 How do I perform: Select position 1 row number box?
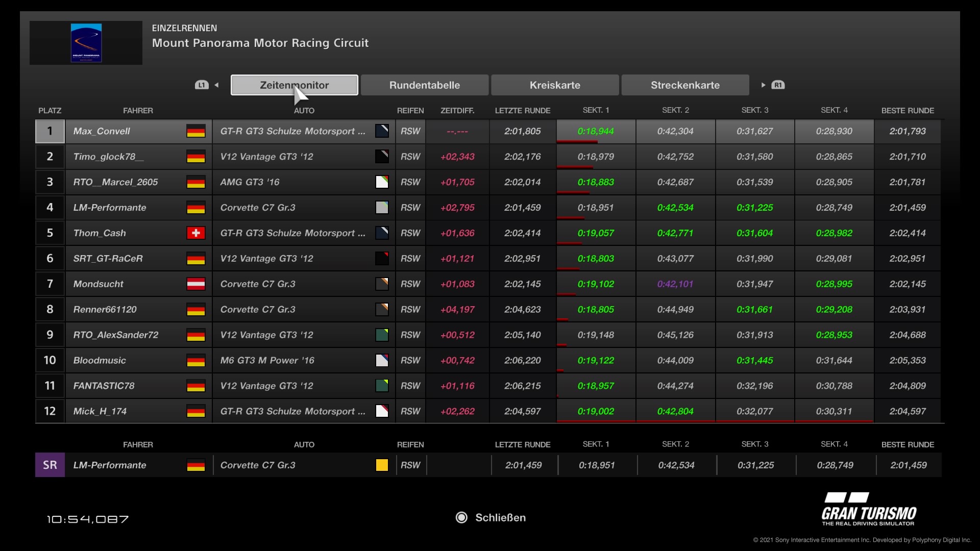coord(50,131)
